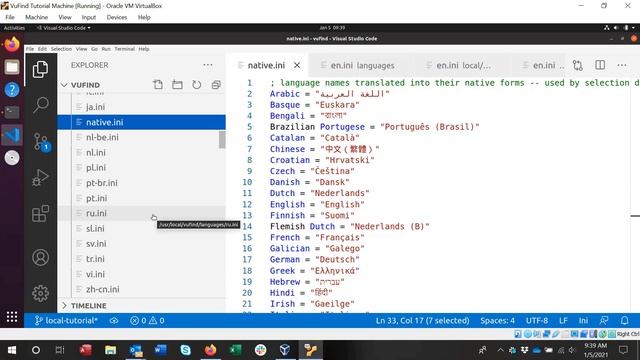Open editor more actions ellipsis
This screenshot has width=640, height=360.
(x=622, y=65)
